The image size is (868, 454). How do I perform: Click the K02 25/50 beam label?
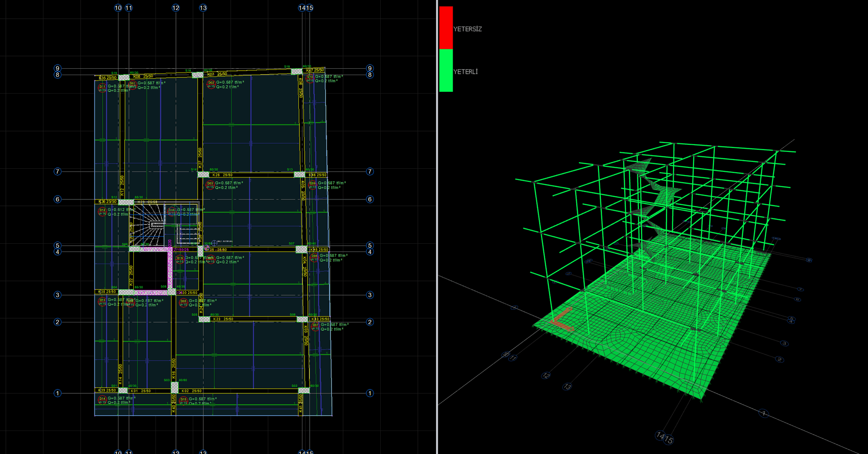[192, 391]
